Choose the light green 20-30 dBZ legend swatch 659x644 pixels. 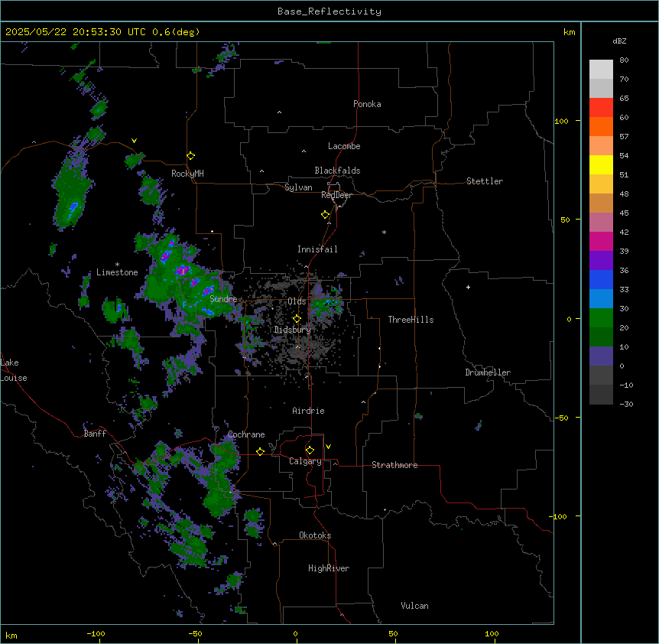pyautogui.click(x=601, y=318)
